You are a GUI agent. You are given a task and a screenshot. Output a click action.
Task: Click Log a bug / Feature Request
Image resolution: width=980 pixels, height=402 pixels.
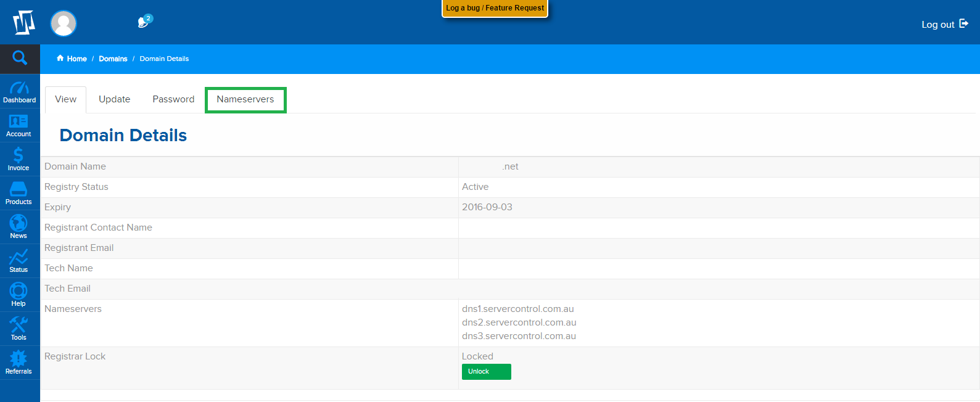495,8
